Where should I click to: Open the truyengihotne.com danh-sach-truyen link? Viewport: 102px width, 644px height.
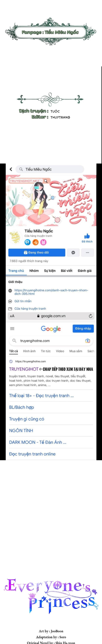point(51,292)
